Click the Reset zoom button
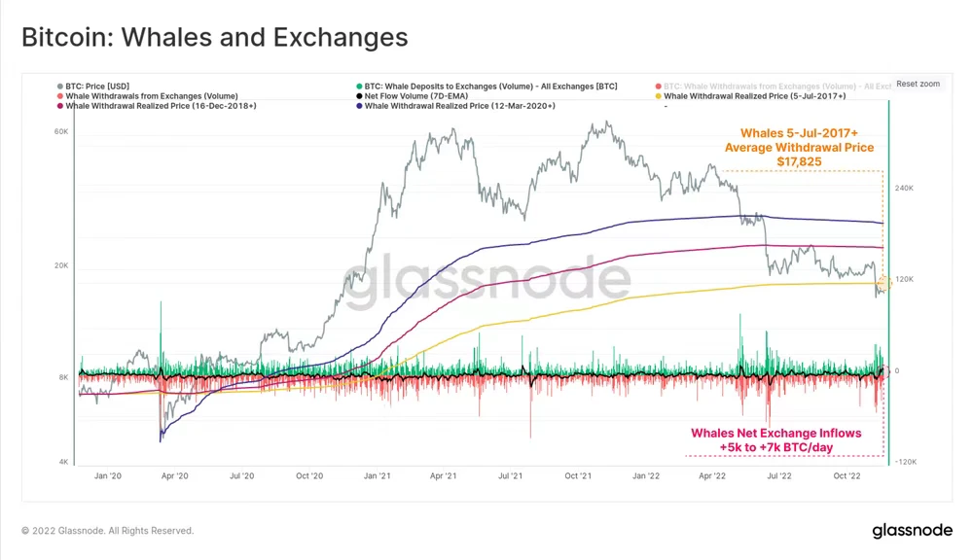The width and height of the screenshot is (973, 560). (x=918, y=84)
